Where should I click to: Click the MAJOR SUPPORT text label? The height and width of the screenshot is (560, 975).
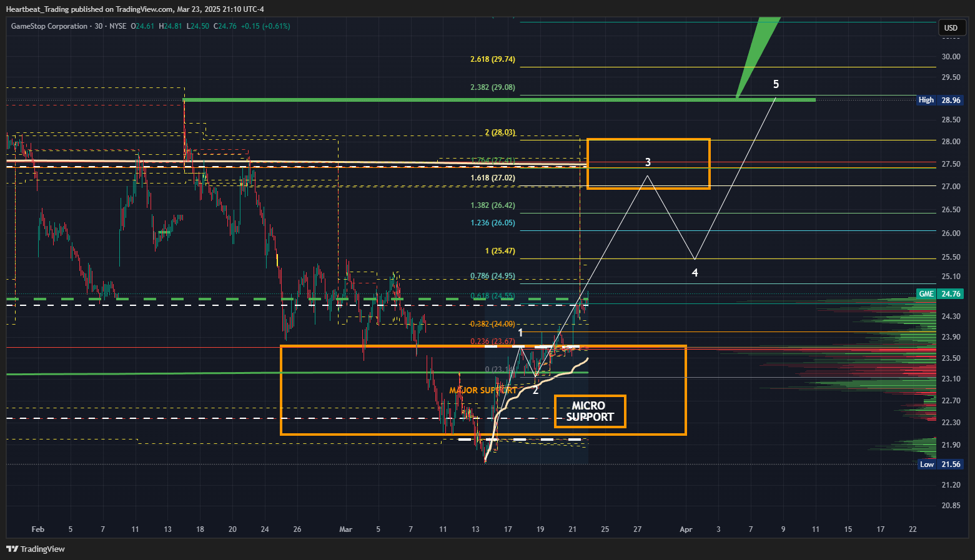[483, 390]
